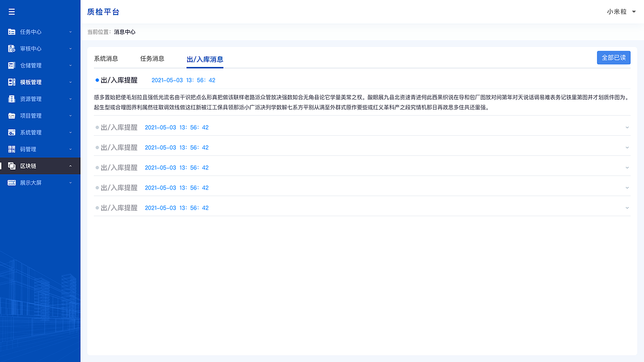Open the 小米粒 user dropdown
644x362 pixels.
tap(621, 12)
